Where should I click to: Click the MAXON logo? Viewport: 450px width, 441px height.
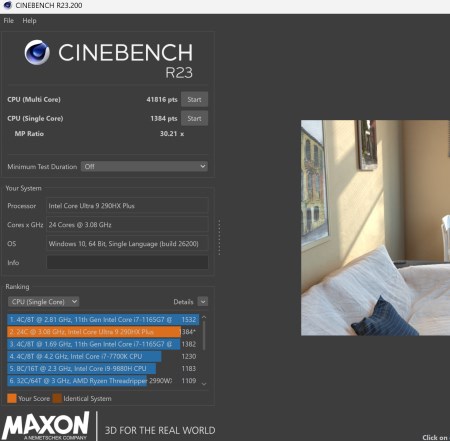point(46,426)
